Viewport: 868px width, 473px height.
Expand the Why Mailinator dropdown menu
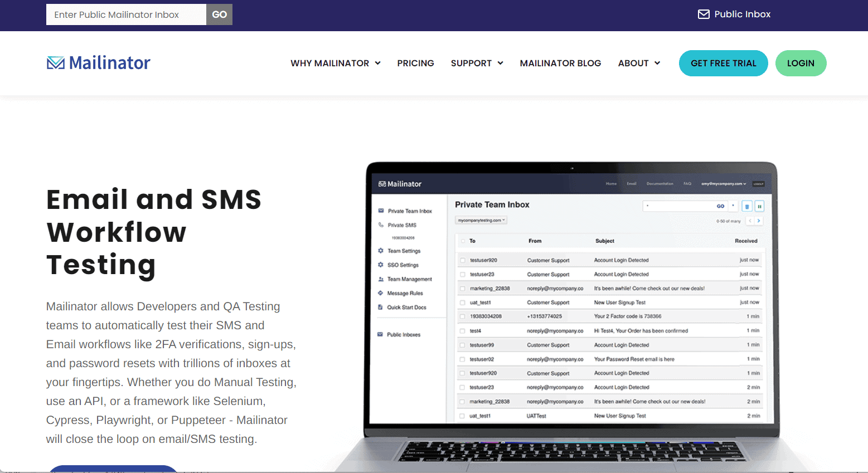point(335,64)
